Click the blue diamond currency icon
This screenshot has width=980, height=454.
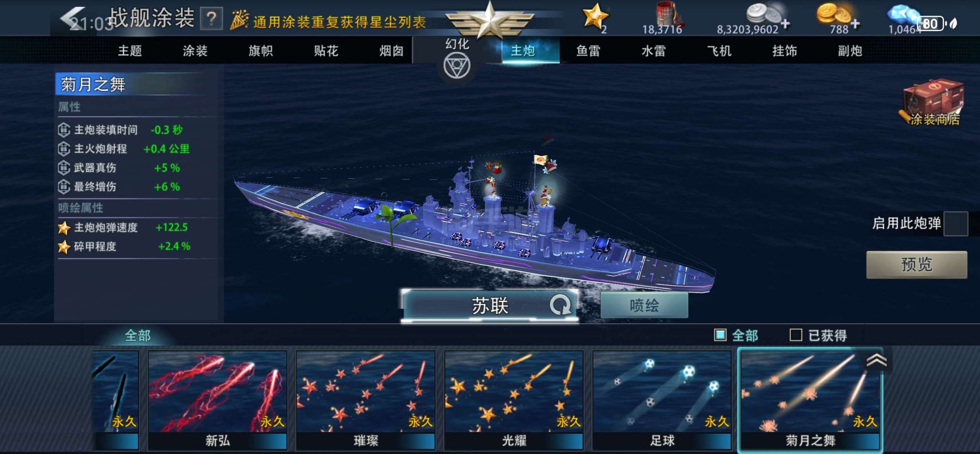(x=902, y=15)
